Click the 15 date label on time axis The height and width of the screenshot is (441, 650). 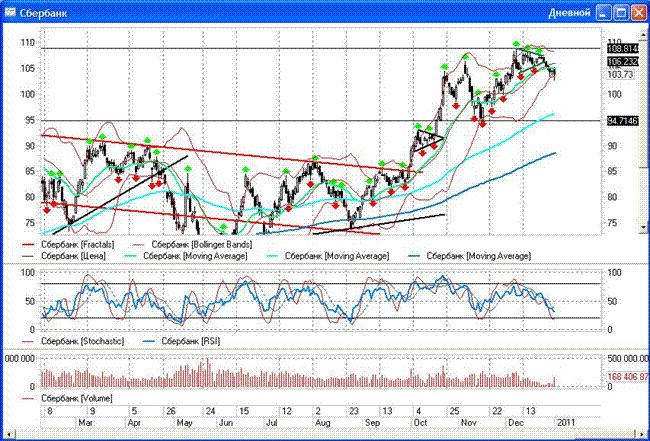pos(244,411)
